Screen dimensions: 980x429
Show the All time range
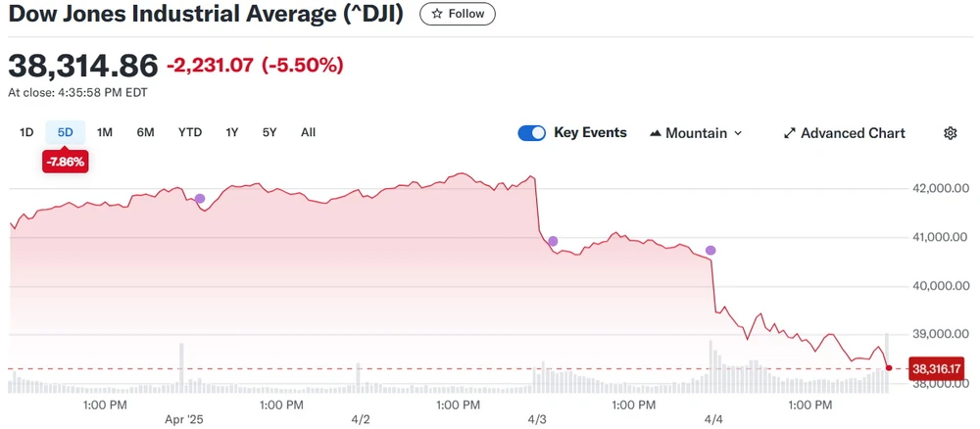(308, 132)
